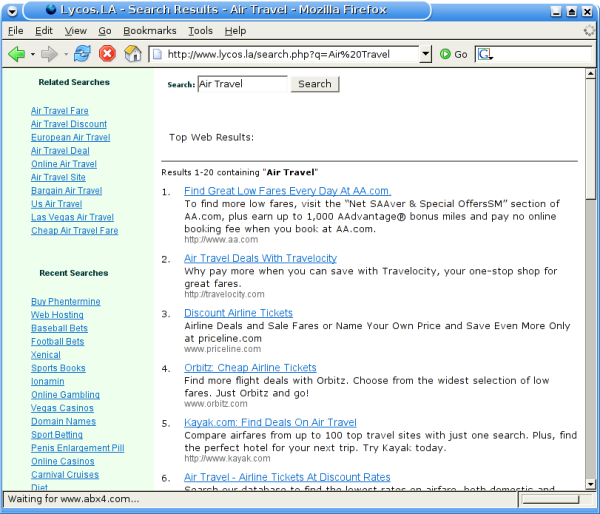
Task: Click the status bar progress meter
Action: (x=551, y=499)
